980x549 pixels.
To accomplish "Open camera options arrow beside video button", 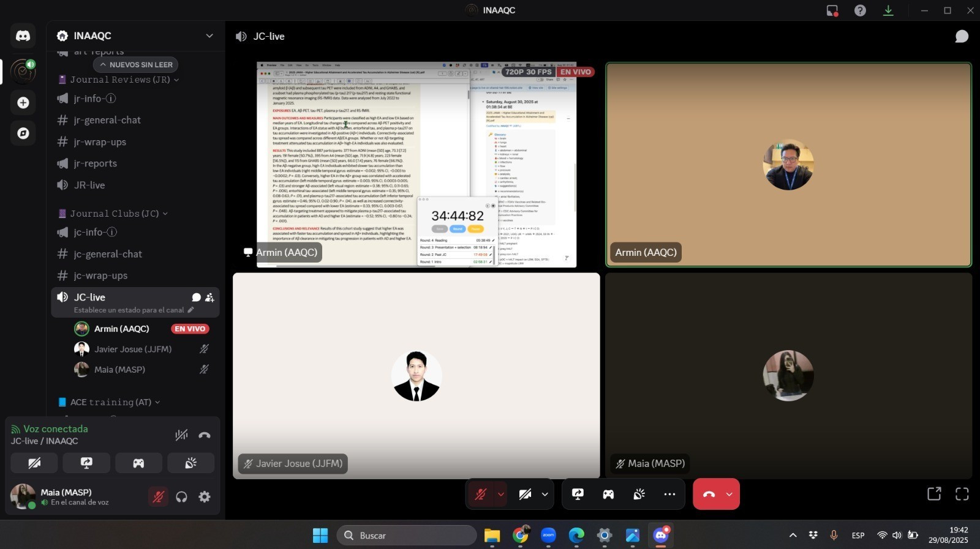I will 545,494.
